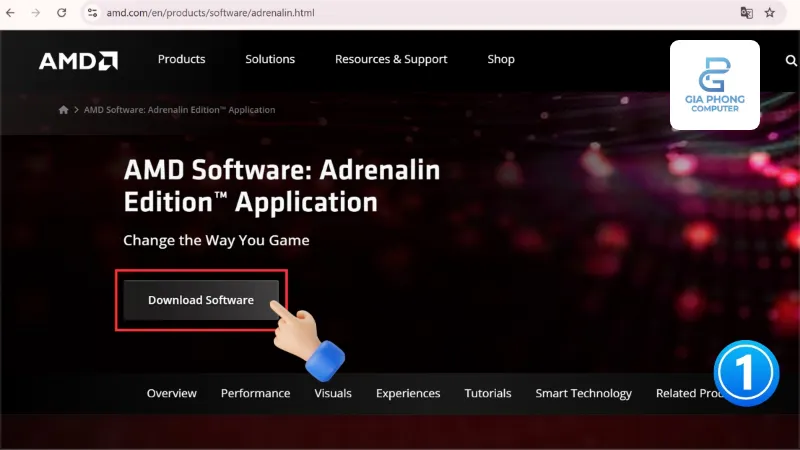Open the Products menu
The height and width of the screenshot is (450, 800).
[x=182, y=59]
